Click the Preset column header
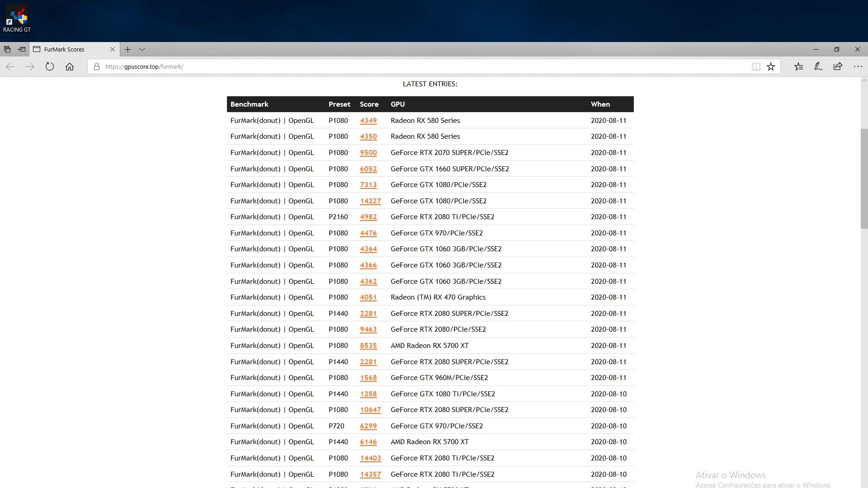 [x=339, y=104]
